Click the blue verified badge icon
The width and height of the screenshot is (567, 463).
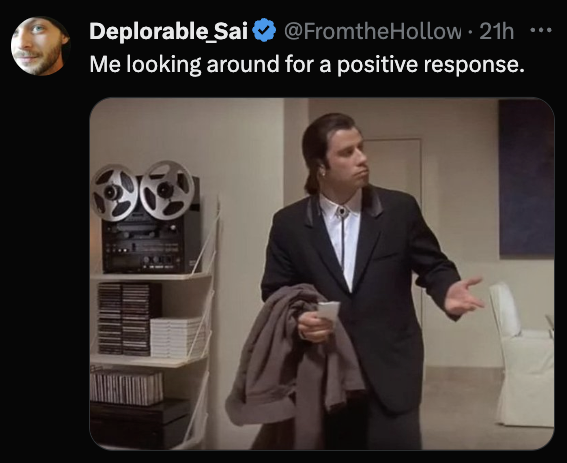pos(264,30)
